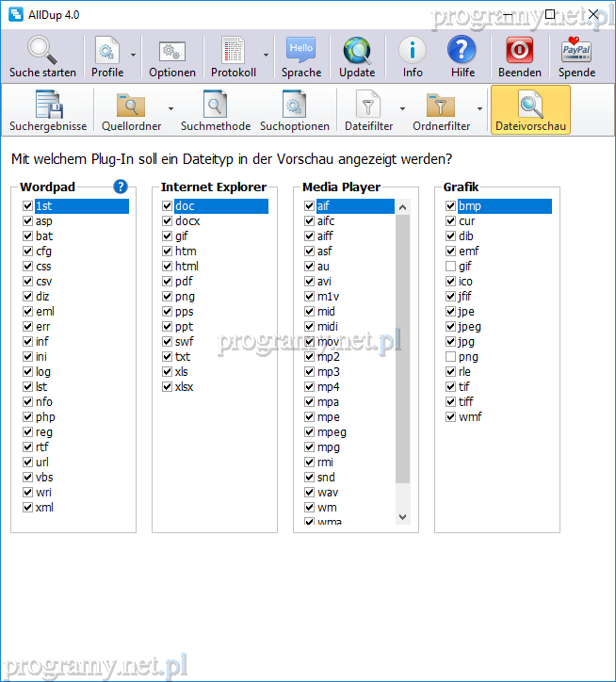616x682 pixels.
Task: Uncheck the pdf checkbox in Internet Explorer
Action: [168, 282]
